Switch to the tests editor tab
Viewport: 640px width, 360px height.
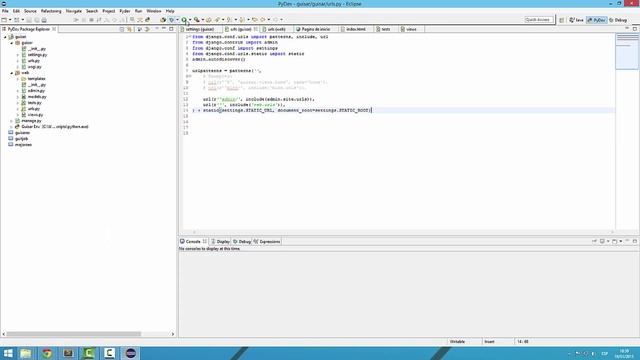tap(385, 29)
